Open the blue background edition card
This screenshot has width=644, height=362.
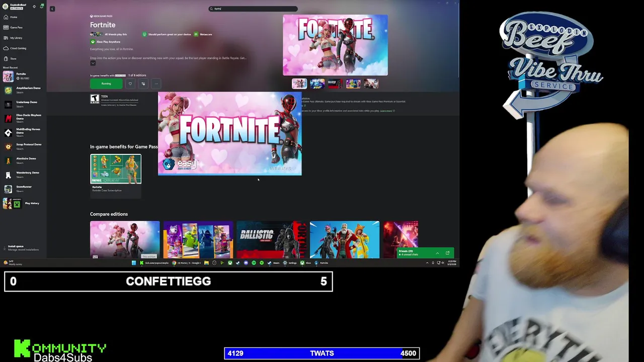(345, 239)
